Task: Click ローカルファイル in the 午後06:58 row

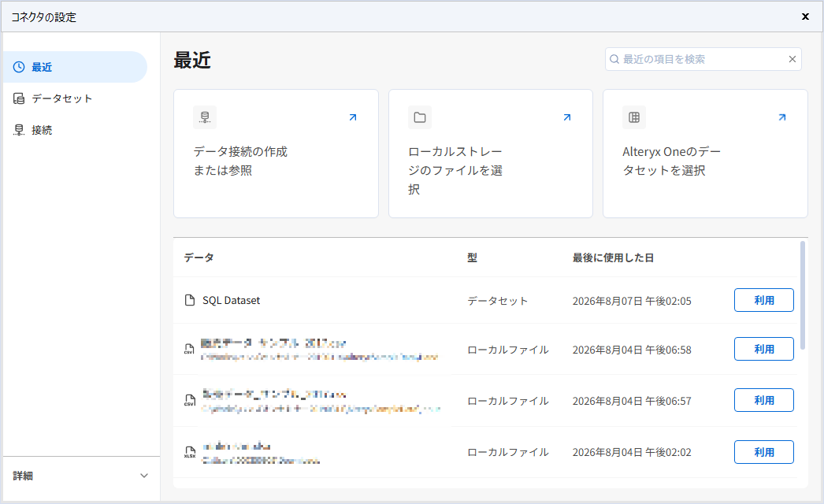Action: point(507,350)
